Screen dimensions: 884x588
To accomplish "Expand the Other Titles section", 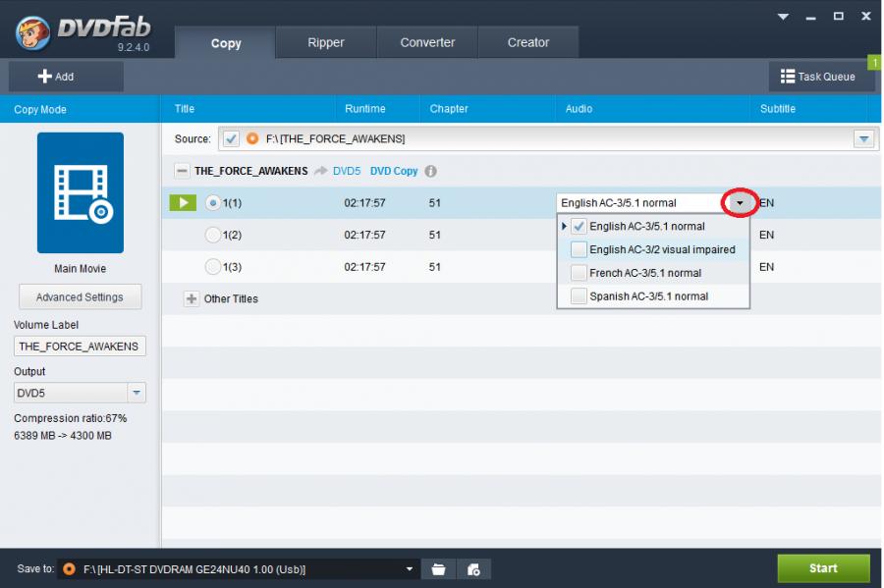I will pyautogui.click(x=192, y=298).
